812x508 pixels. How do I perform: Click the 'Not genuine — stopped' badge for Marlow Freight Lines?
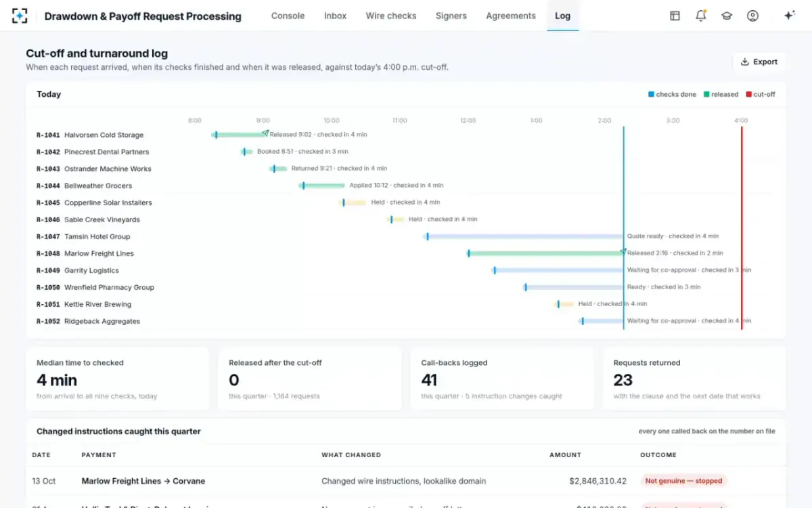[x=683, y=481]
